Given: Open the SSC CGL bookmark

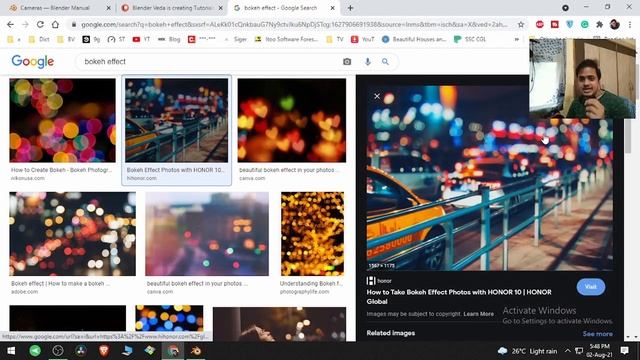Looking at the screenshot, I should (x=470, y=39).
